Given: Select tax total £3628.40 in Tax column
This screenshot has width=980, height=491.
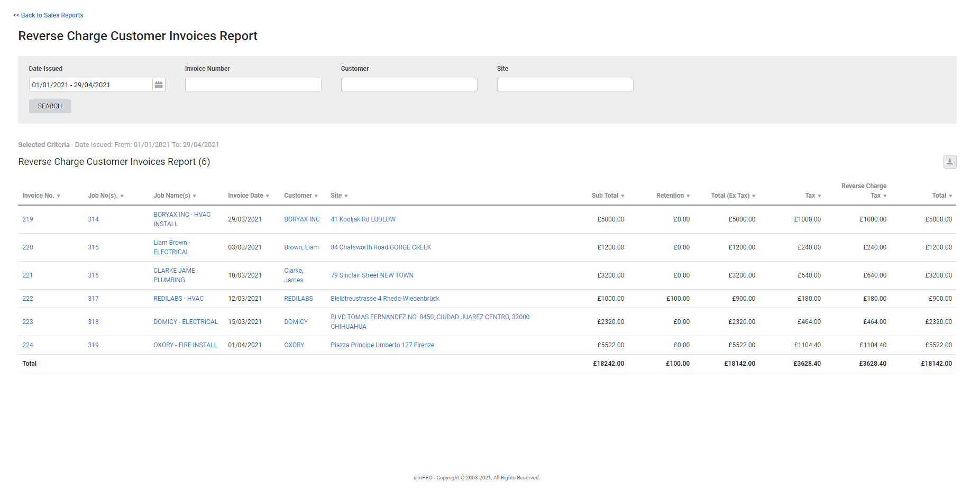Looking at the screenshot, I should [807, 364].
